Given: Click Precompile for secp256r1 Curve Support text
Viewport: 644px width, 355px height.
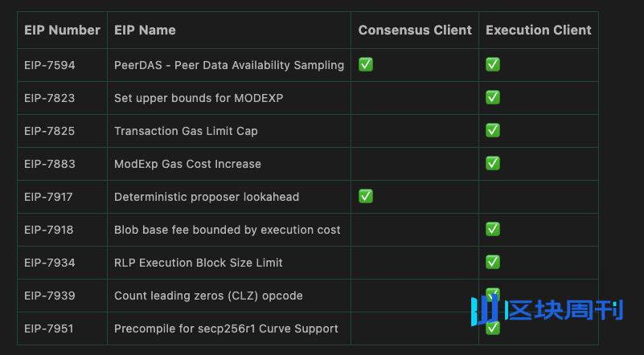Looking at the screenshot, I should pyautogui.click(x=226, y=328).
